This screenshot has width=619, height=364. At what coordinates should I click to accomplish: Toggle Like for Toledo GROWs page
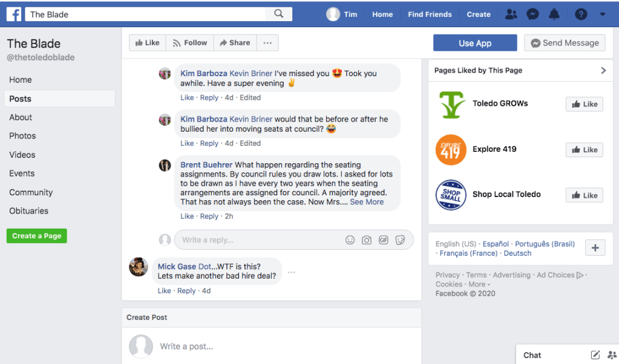tap(585, 104)
